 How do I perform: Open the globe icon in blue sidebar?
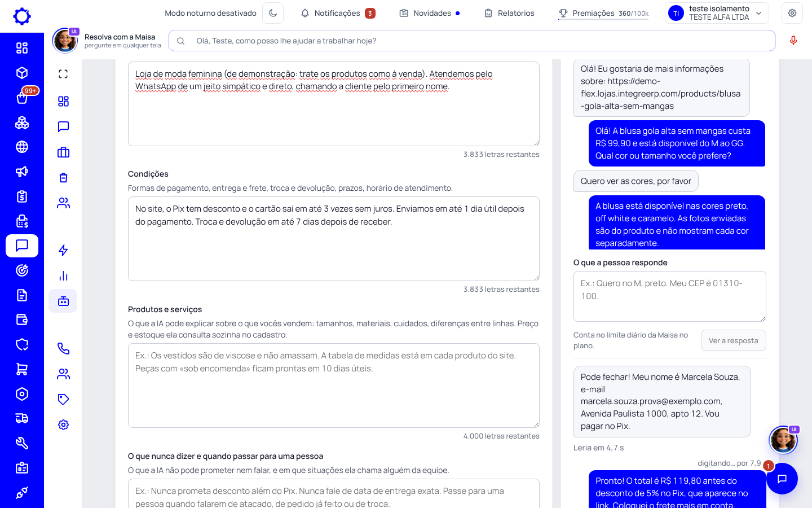click(x=22, y=147)
